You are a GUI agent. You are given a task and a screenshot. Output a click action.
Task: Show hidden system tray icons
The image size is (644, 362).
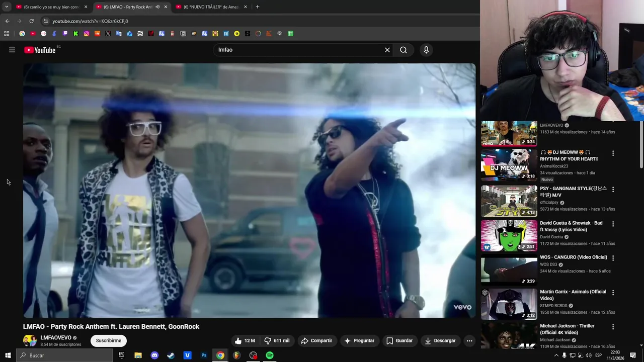click(x=556, y=355)
